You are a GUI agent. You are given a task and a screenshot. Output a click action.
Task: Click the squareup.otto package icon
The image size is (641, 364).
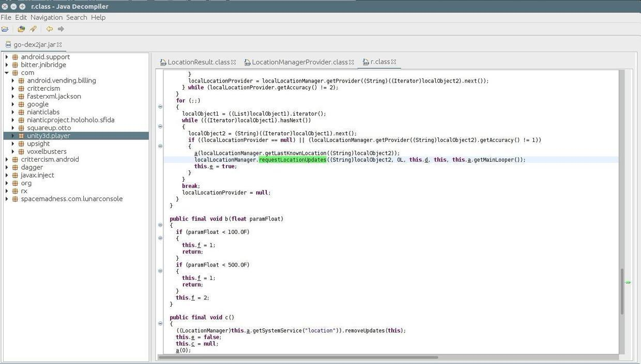[21, 128]
